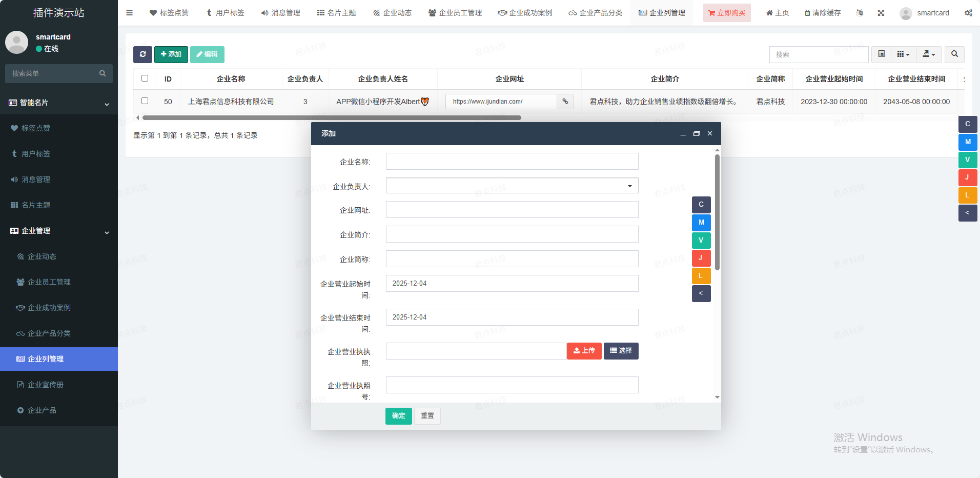
Task: Open the settings gears icon at top right
Action: (968, 13)
